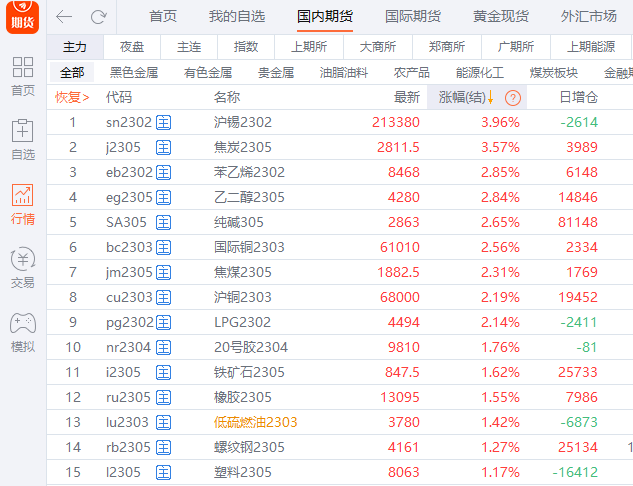Select the 夜盘 sub-tab
Screen dimensions: 633x486
[x=132, y=47]
